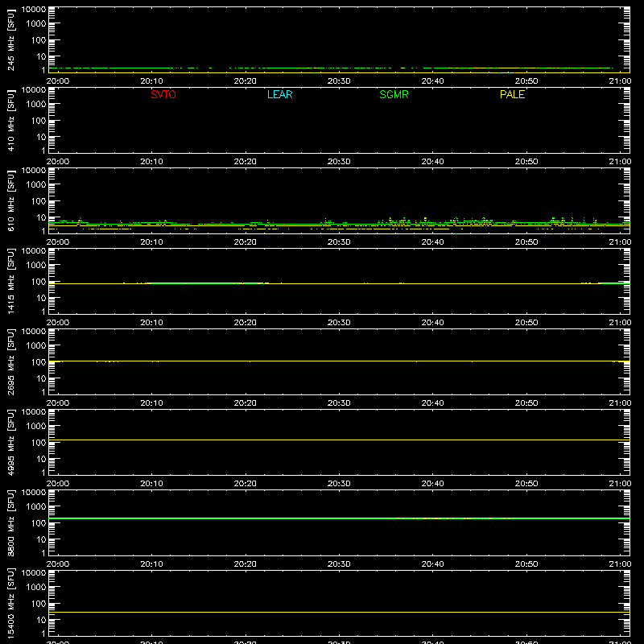Click the 20:30 time label of the 245 MHz panel
The height and width of the screenshot is (644, 644).
pyautogui.click(x=339, y=81)
